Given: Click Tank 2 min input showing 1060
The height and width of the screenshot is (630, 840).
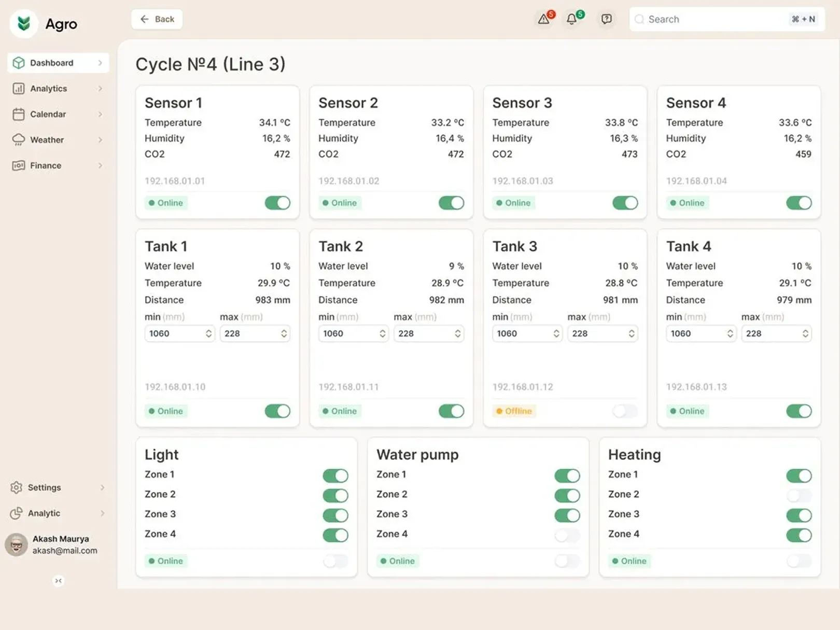Looking at the screenshot, I should 353,333.
